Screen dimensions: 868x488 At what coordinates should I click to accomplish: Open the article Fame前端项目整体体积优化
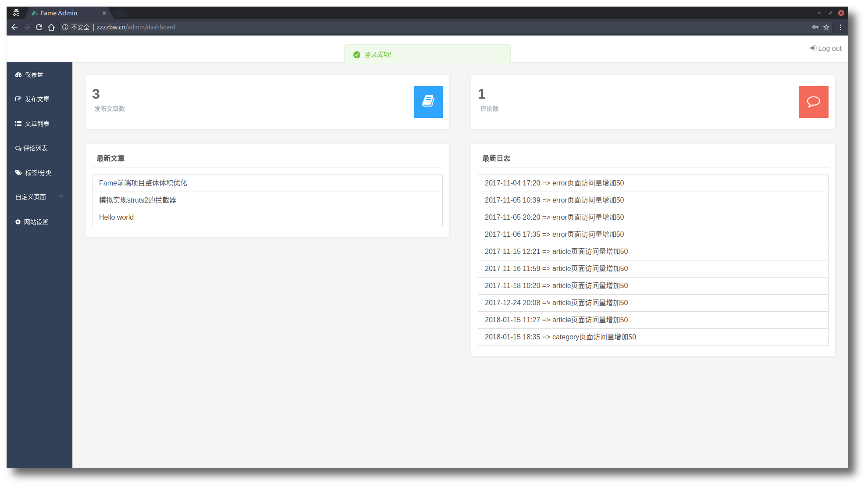pyautogui.click(x=142, y=183)
